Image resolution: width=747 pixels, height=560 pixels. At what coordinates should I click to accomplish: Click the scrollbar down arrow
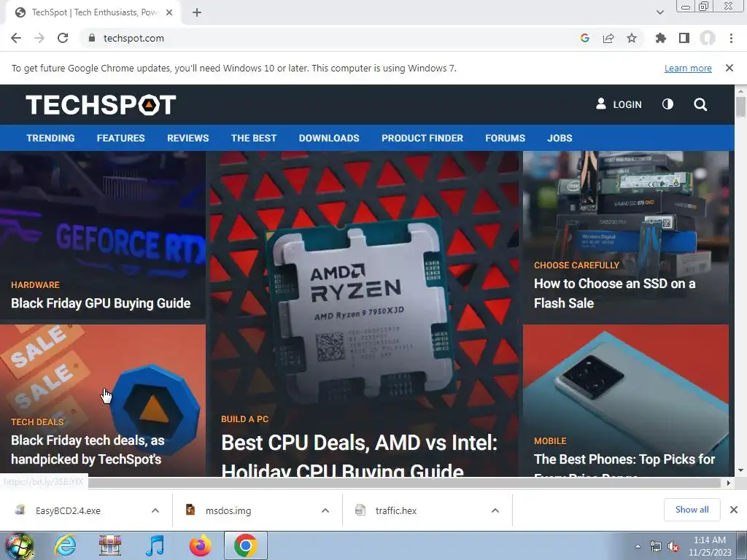coord(740,470)
